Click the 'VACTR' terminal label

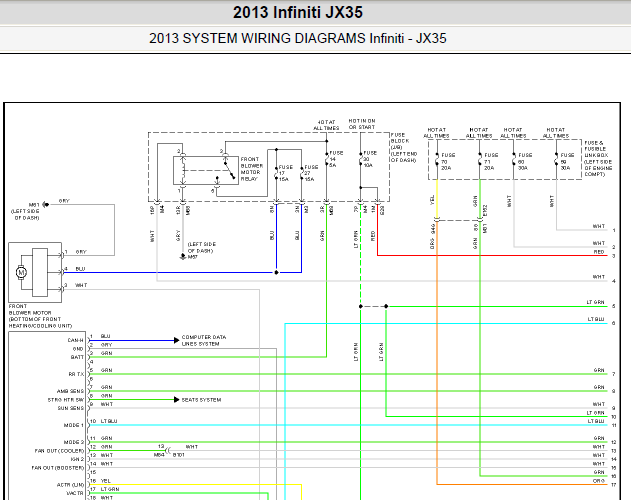(75, 493)
